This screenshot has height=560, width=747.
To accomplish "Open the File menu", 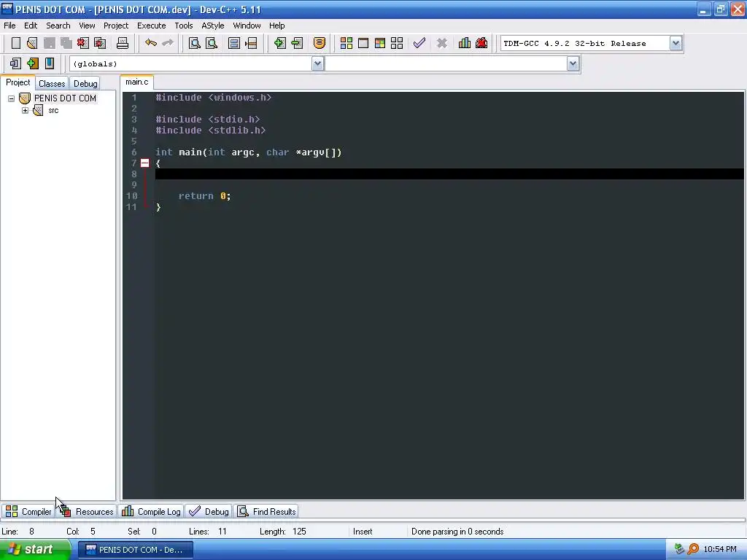I will (x=9, y=26).
